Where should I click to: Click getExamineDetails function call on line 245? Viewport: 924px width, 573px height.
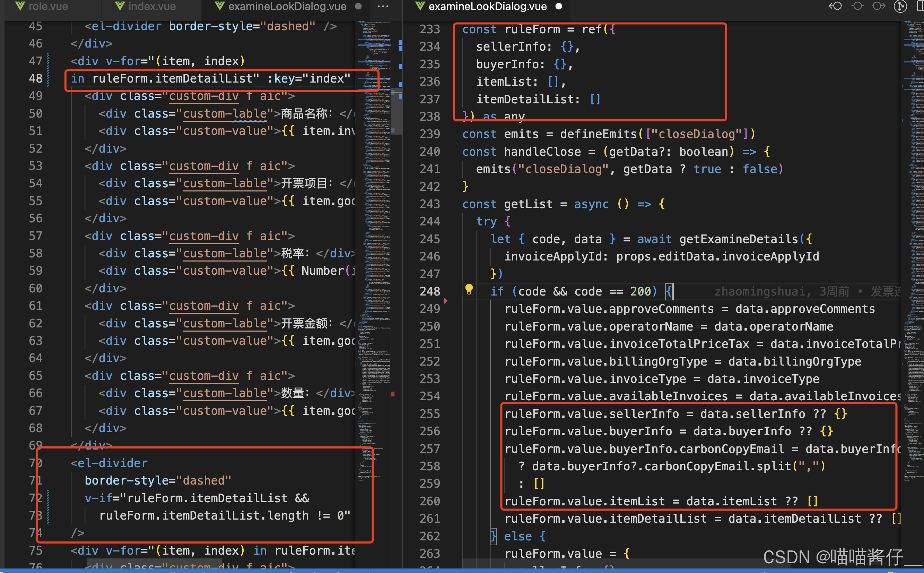(x=739, y=239)
